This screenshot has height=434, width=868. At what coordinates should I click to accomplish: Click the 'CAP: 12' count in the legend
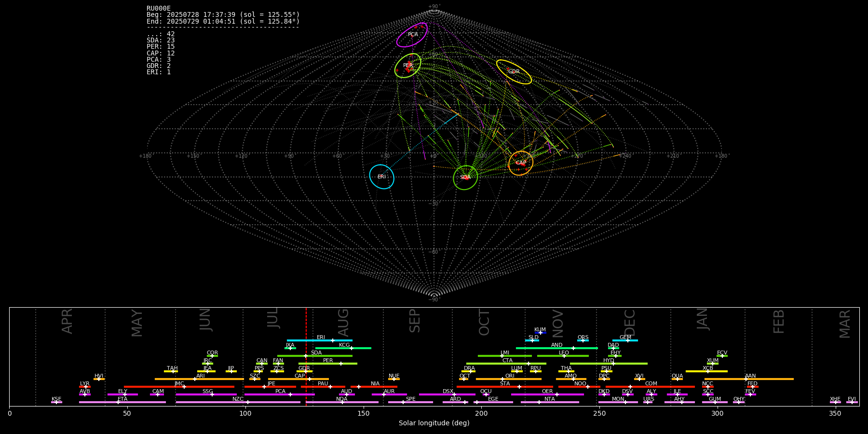point(161,53)
